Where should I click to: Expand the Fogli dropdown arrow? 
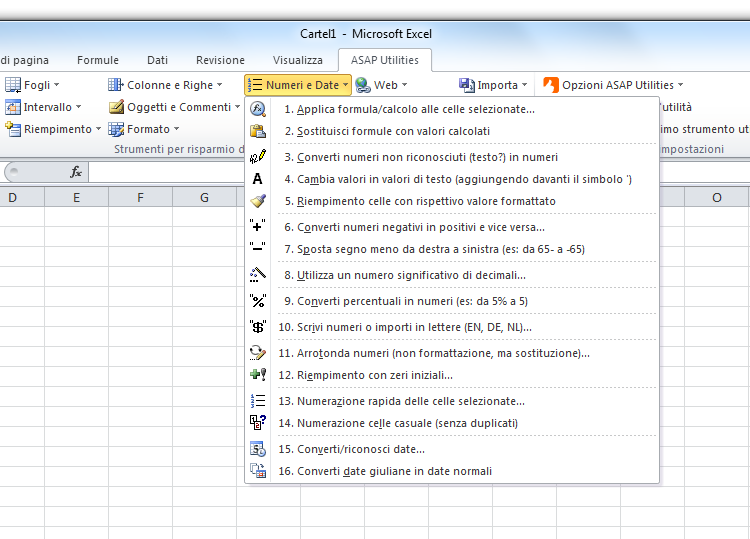56,85
